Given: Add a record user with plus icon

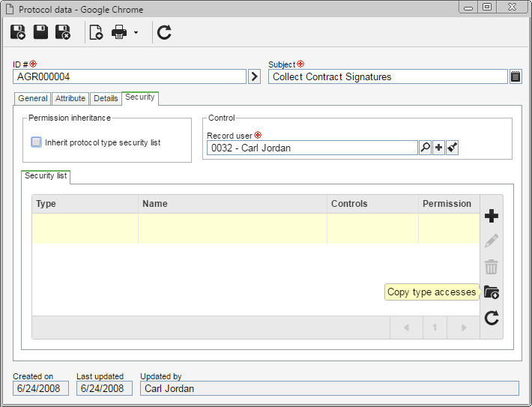Looking at the screenshot, I should (438, 148).
